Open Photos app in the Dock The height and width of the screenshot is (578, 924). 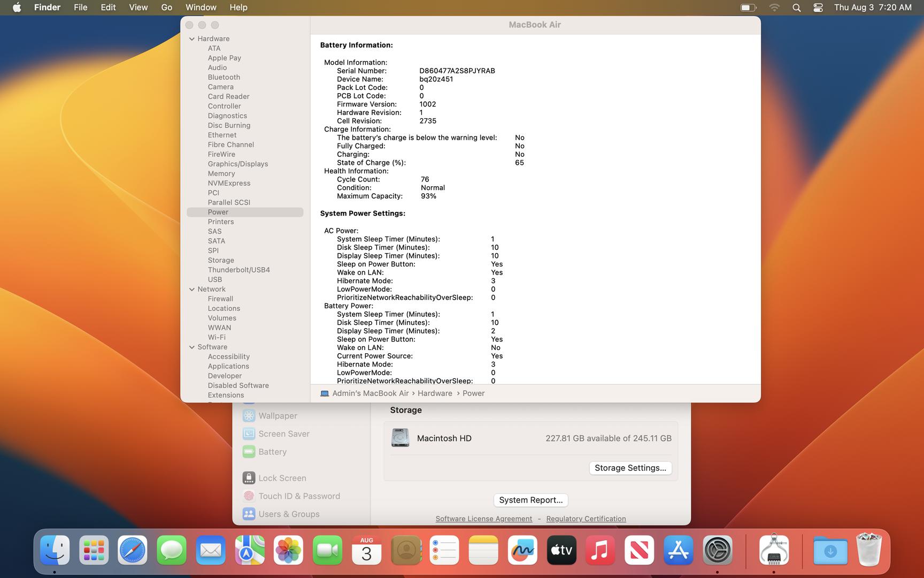pos(289,550)
